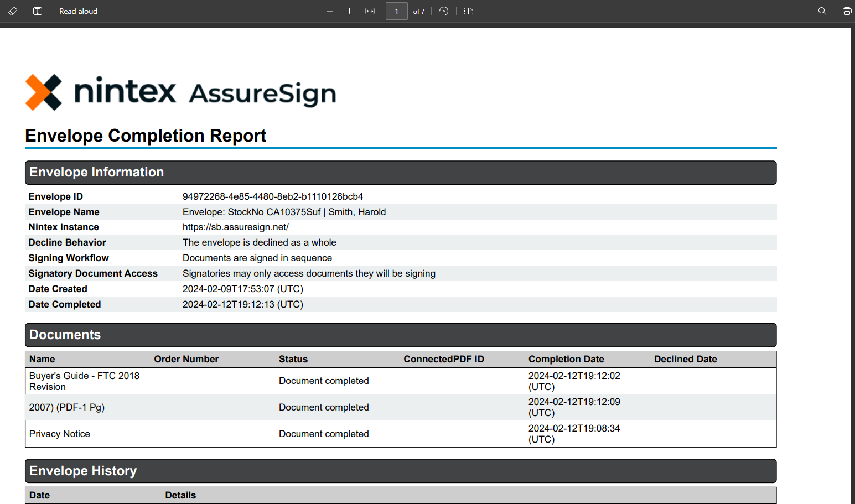Click the 'Envelope Completion Report' heading
Viewport: 855px width, 504px height.
click(x=146, y=136)
